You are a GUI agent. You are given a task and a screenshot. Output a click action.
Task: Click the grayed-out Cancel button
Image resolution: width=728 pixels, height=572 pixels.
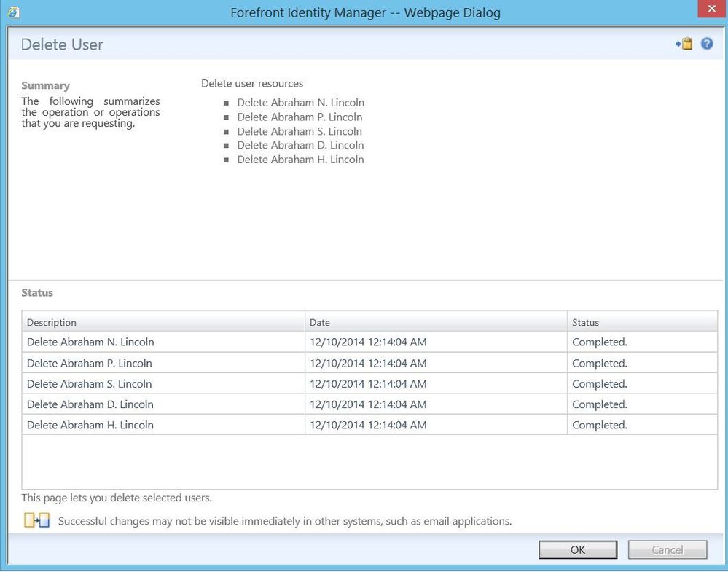click(668, 549)
